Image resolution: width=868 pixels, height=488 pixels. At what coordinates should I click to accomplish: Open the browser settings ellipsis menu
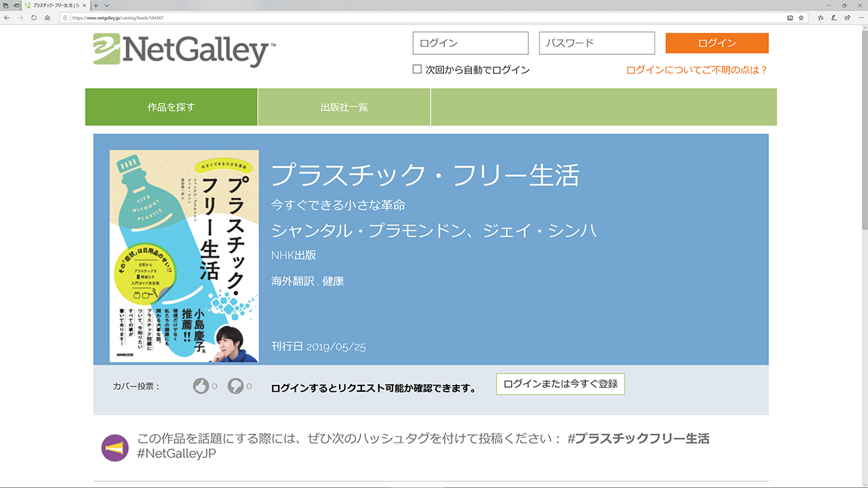point(860,18)
